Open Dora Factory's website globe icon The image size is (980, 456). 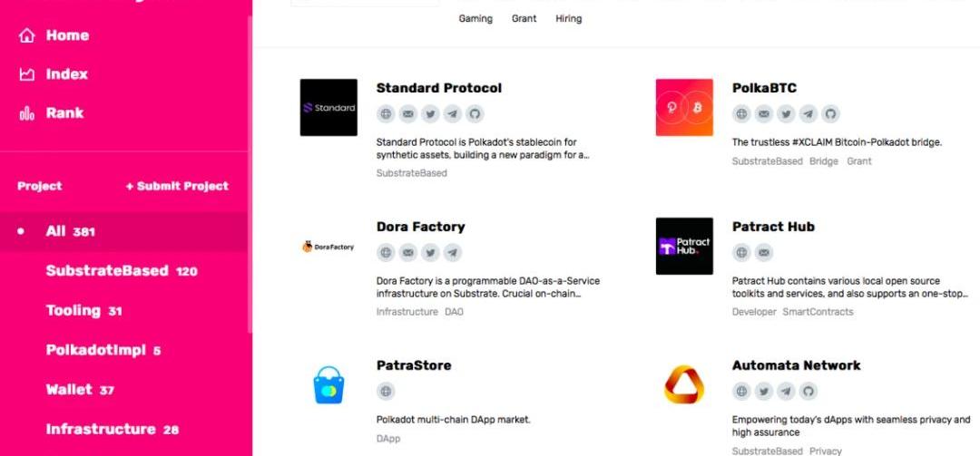coord(386,252)
